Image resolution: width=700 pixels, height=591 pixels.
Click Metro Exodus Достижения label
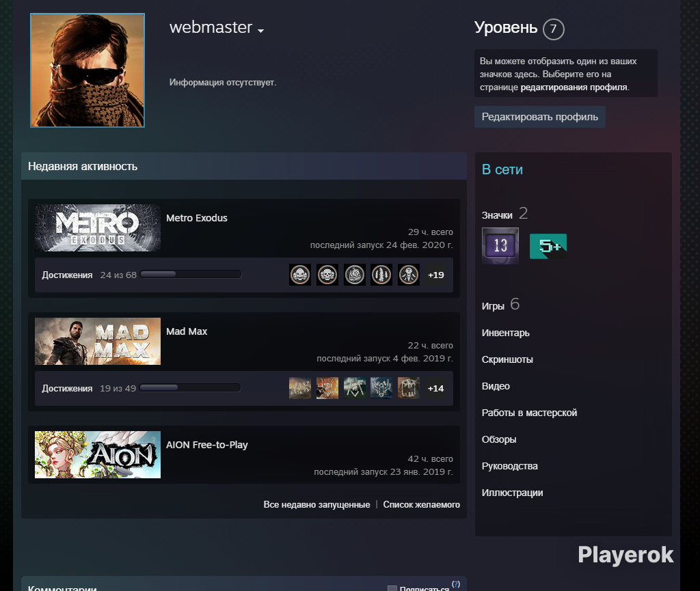coord(67,275)
